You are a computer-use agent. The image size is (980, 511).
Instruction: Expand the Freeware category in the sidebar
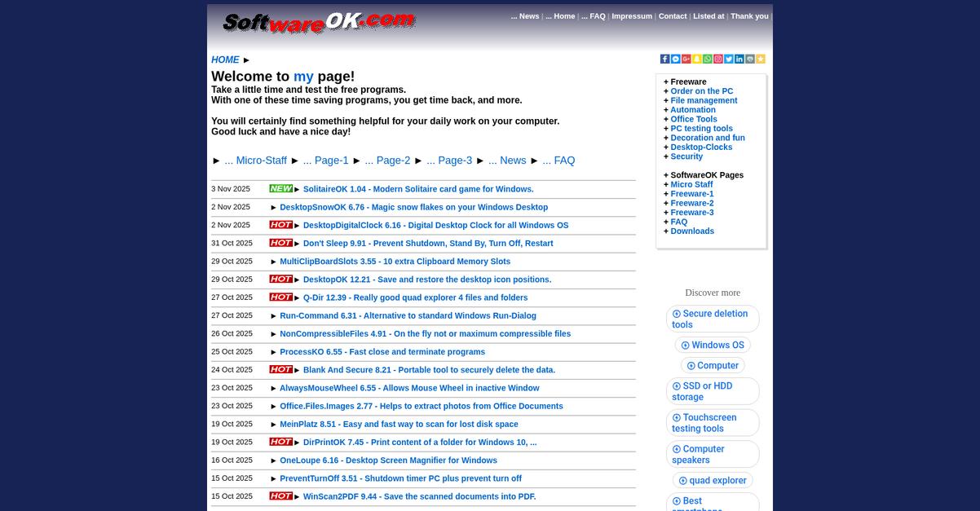pos(688,81)
